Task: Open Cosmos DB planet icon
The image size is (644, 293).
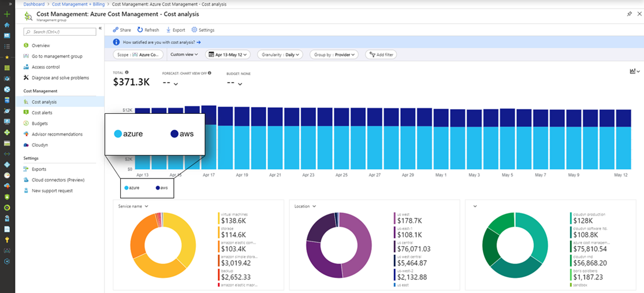Action: tap(6, 110)
